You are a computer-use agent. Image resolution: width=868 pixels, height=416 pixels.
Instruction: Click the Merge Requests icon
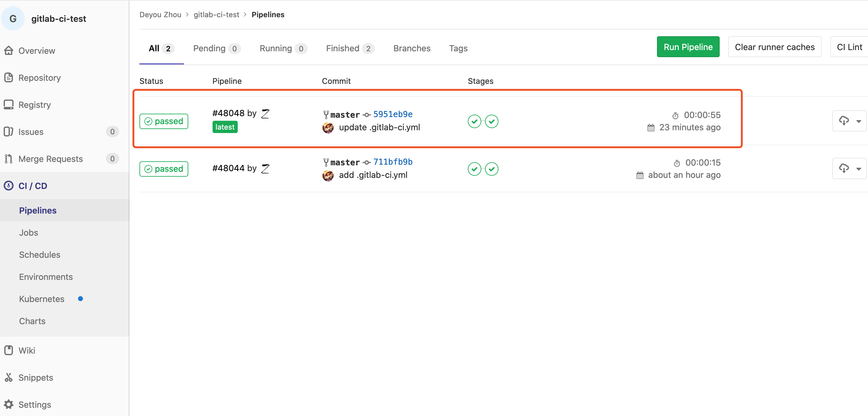(x=9, y=159)
